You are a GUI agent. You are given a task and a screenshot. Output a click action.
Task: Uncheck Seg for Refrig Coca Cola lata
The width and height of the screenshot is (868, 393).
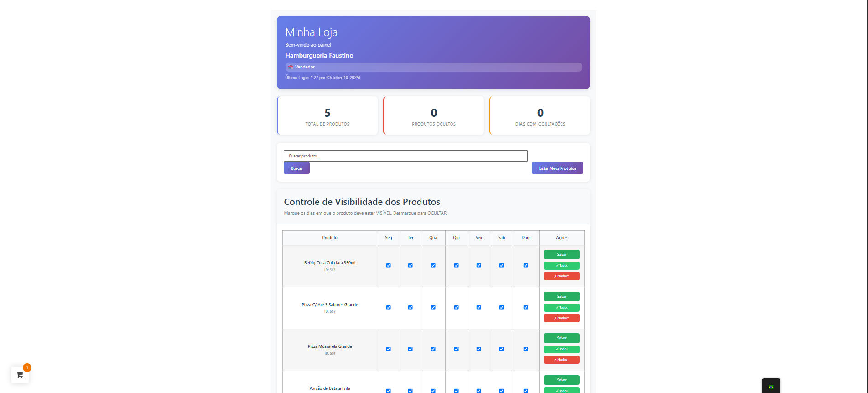coord(388,266)
